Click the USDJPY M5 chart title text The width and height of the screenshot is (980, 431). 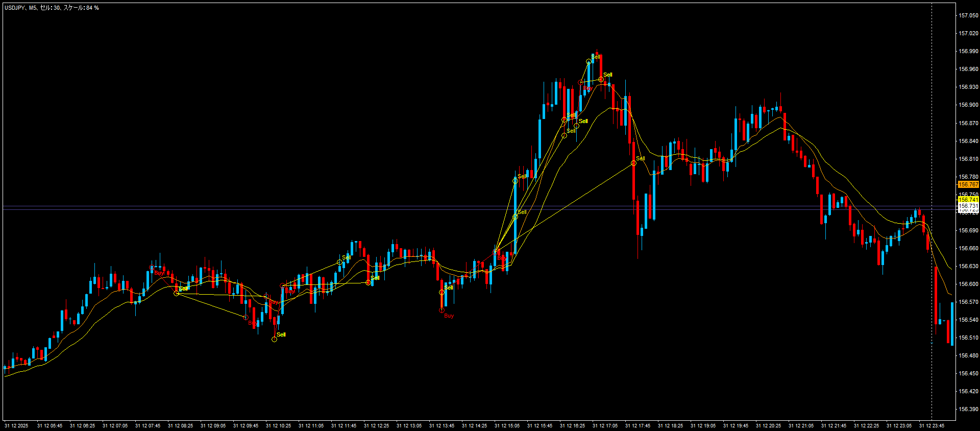coord(52,8)
